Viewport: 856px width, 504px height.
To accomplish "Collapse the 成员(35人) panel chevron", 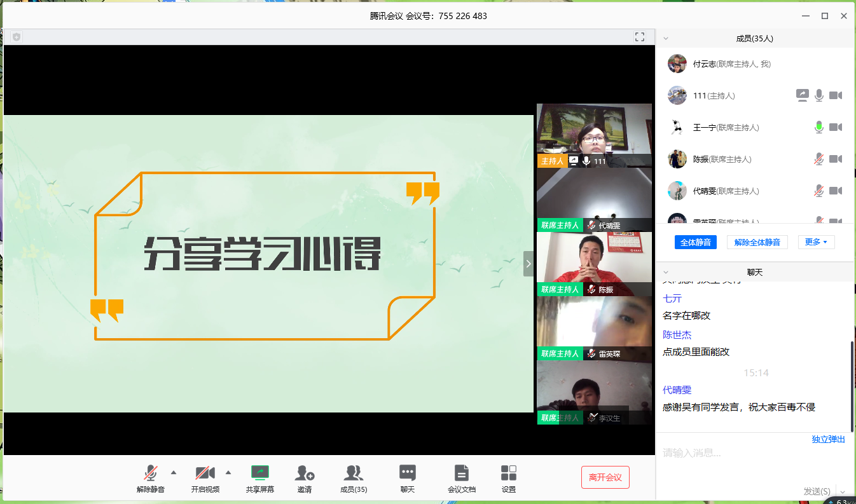I will click(x=666, y=38).
